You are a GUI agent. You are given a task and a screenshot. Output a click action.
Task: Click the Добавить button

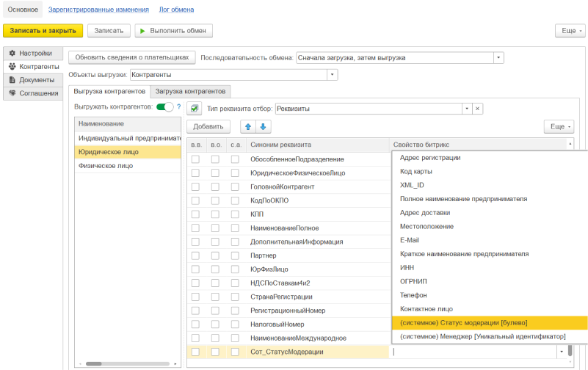(x=208, y=127)
